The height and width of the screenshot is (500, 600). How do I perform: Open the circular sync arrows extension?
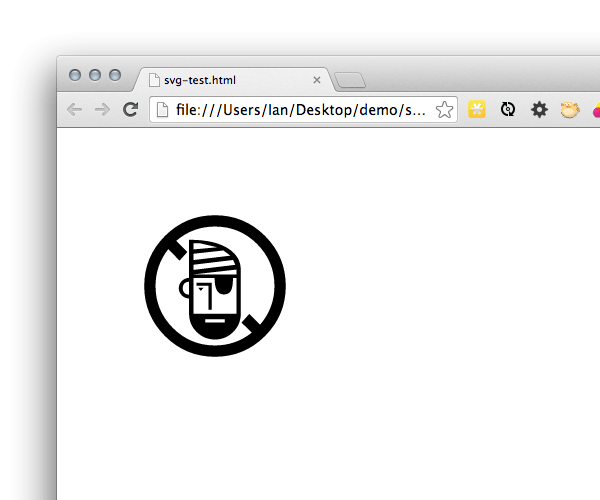[x=508, y=109]
